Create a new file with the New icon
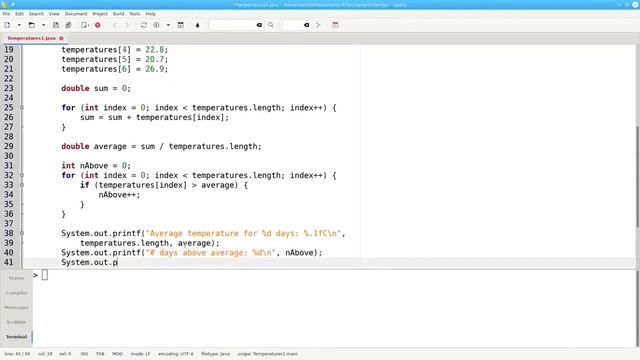The image size is (640, 360). coord(7,25)
